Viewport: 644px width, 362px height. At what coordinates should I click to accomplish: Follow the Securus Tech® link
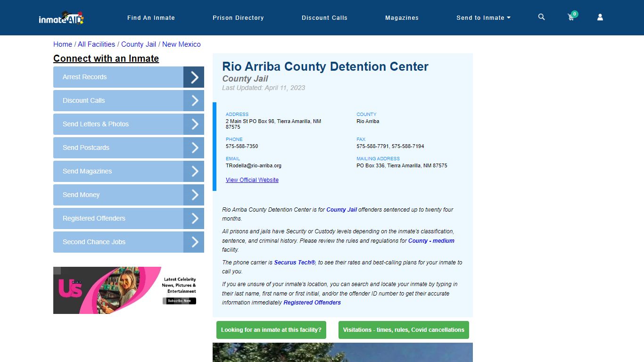tap(295, 263)
